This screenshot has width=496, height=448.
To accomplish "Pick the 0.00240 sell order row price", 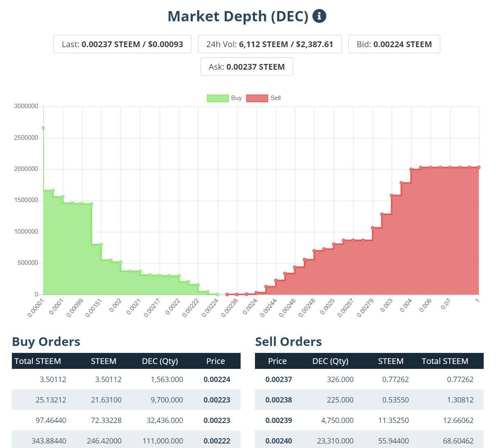I will click(x=279, y=441).
